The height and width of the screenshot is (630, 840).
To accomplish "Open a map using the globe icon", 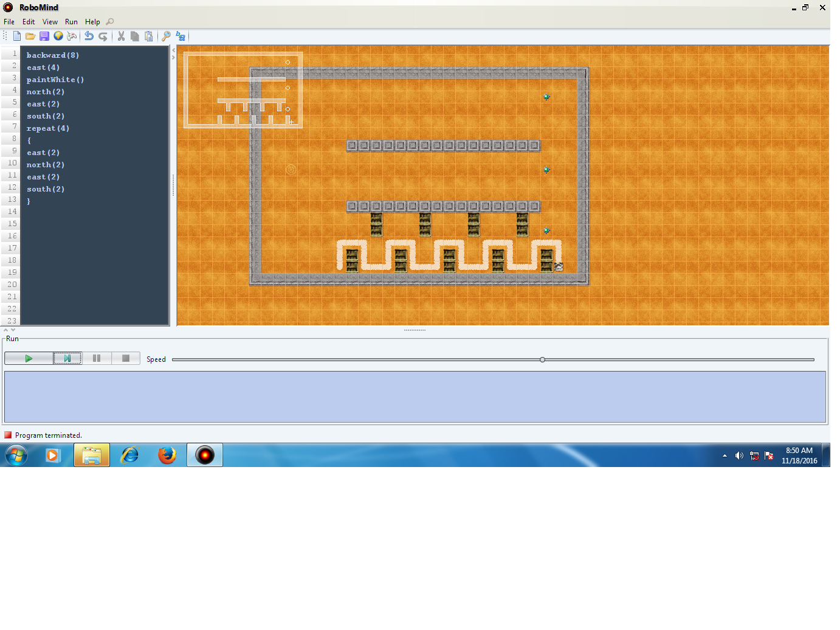I will (58, 36).
